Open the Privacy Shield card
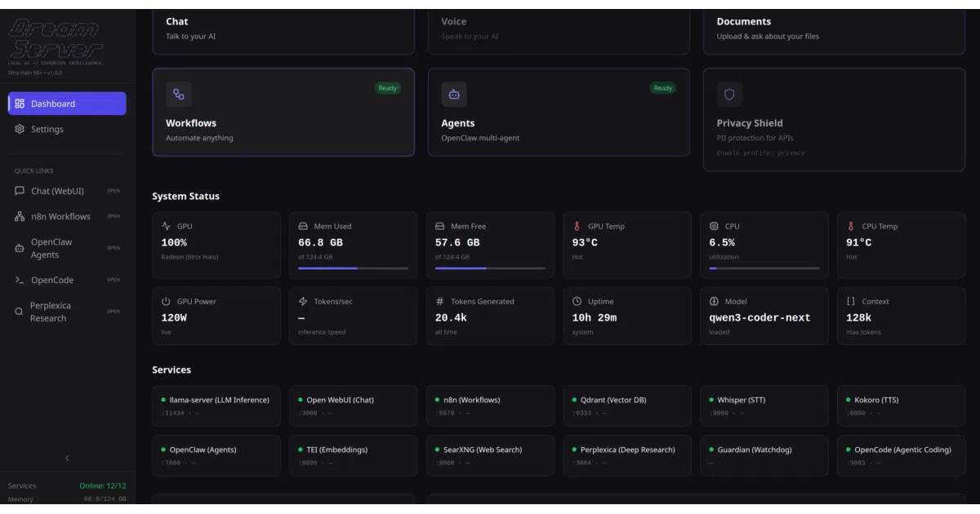This screenshot has width=980, height=514. pos(834,119)
